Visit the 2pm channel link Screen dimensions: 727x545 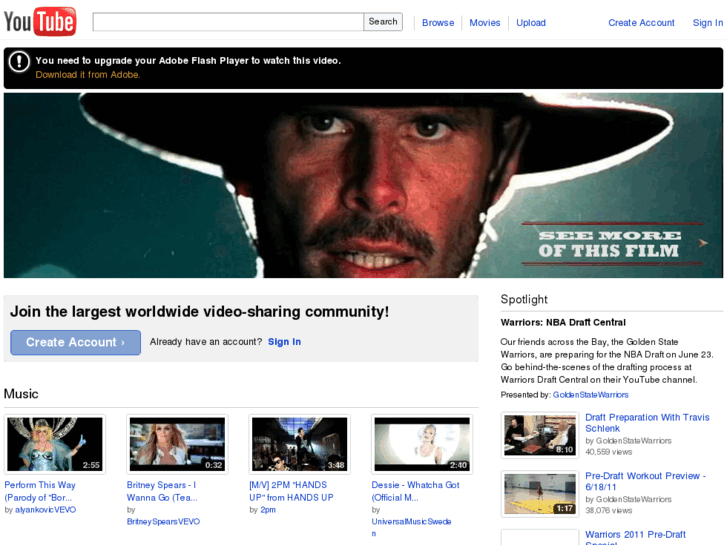[268, 510]
